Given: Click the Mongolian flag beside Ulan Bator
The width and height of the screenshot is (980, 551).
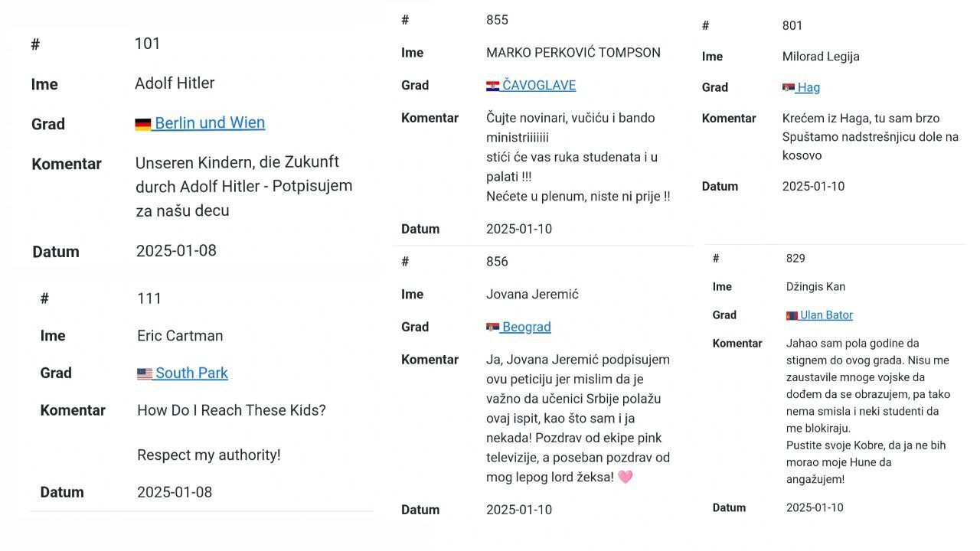Looking at the screenshot, I should [x=792, y=315].
